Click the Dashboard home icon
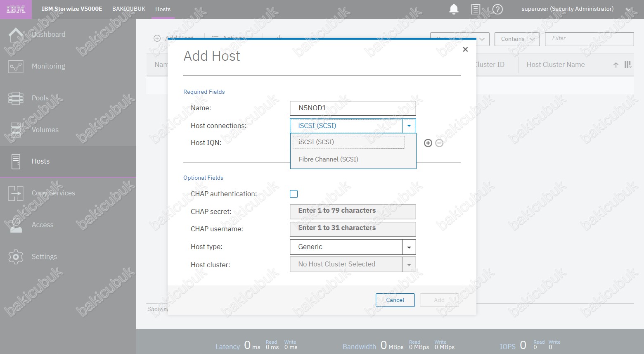 coord(16,35)
